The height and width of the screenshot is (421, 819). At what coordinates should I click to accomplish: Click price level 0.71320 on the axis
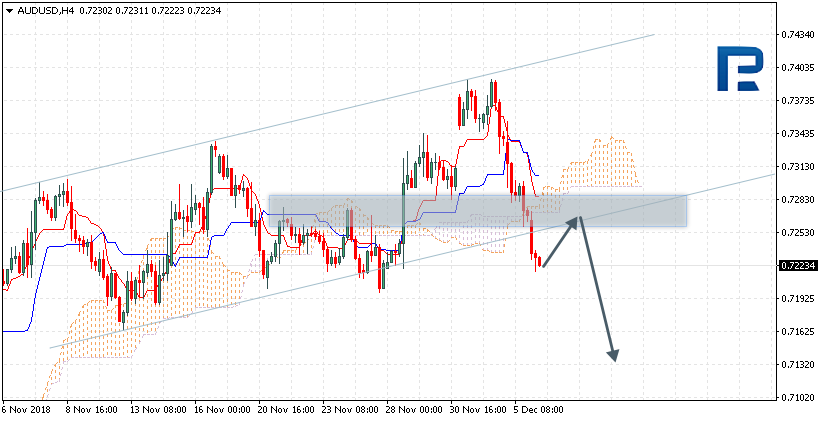point(798,365)
